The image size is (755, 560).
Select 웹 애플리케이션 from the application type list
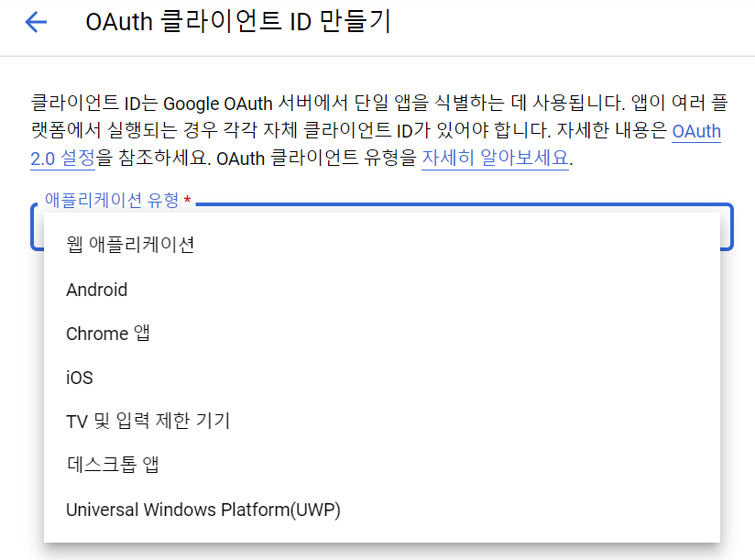[382, 245]
